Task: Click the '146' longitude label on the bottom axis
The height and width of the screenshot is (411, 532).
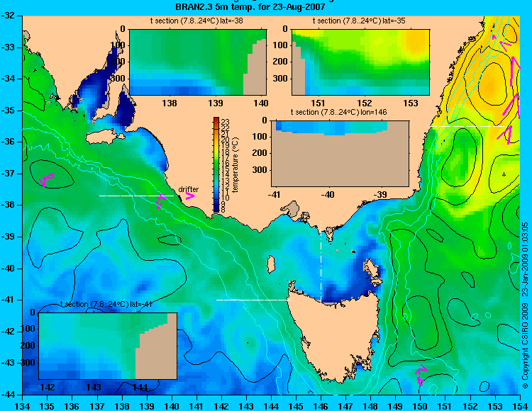Action: coord(321,406)
